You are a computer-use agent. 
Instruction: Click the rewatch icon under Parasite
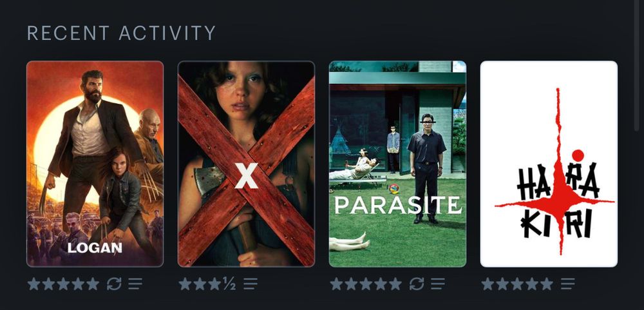417,284
